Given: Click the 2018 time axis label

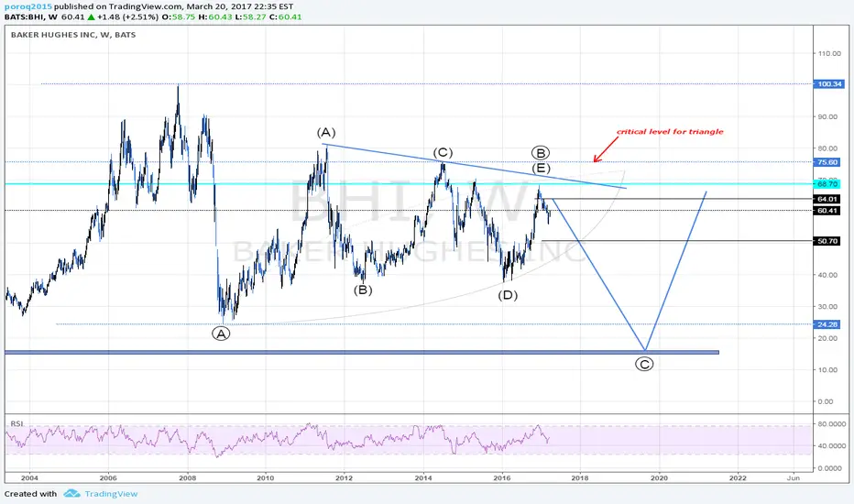Looking at the screenshot, I should click(580, 477).
